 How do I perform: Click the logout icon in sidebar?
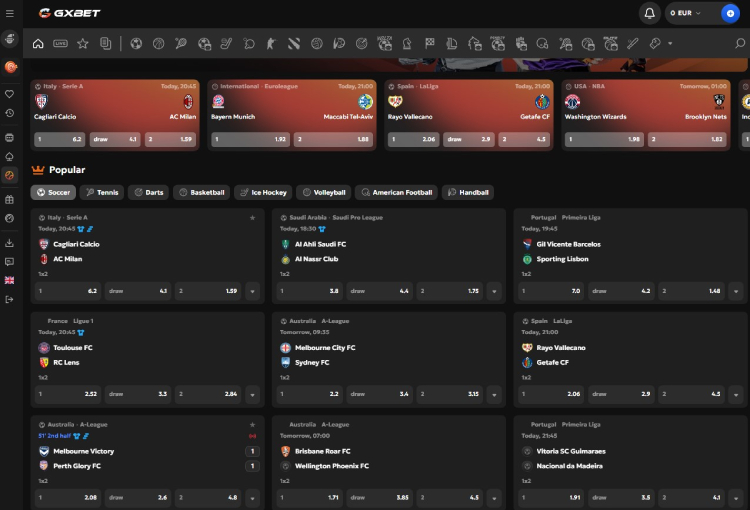(x=10, y=299)
